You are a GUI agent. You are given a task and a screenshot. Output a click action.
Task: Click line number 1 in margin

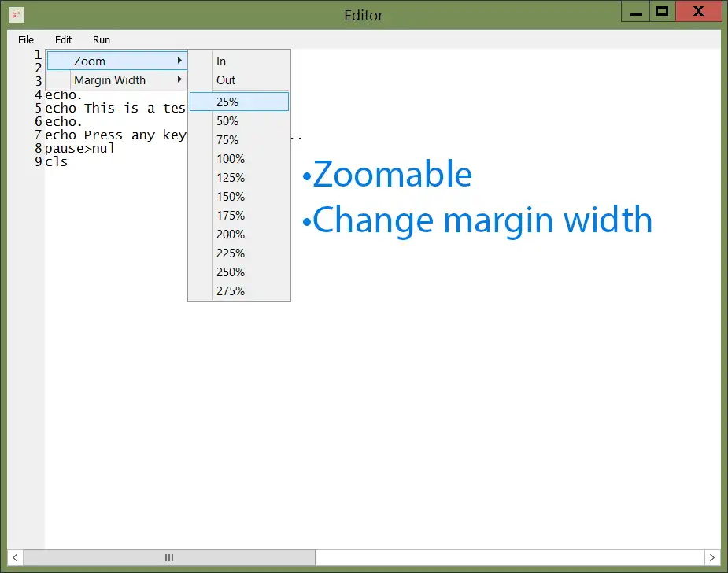[38, 55]
